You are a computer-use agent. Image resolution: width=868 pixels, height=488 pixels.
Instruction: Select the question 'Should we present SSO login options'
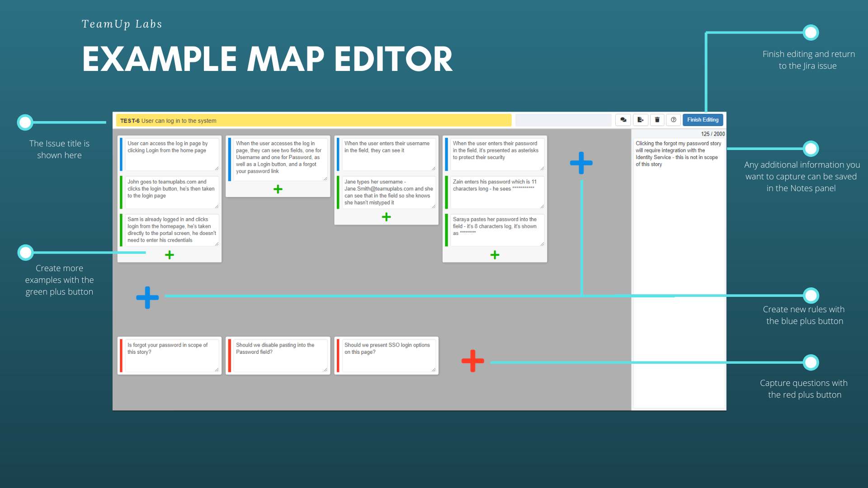389,356
